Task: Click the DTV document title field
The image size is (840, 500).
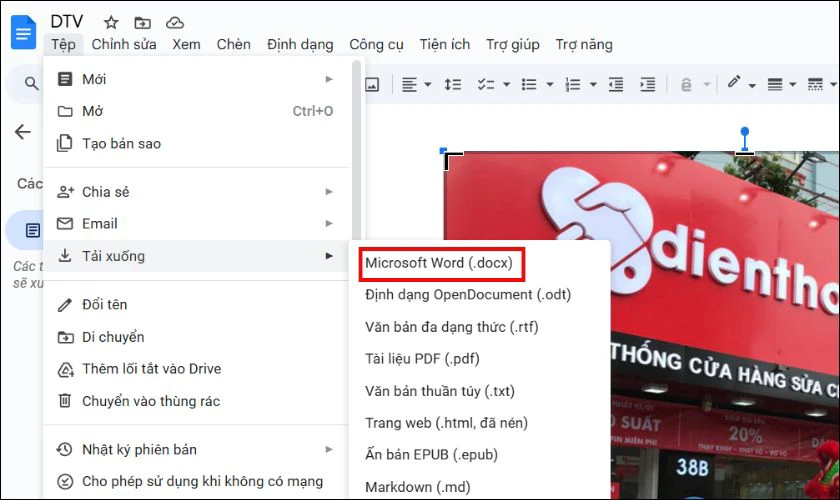Action: (67, 21)
